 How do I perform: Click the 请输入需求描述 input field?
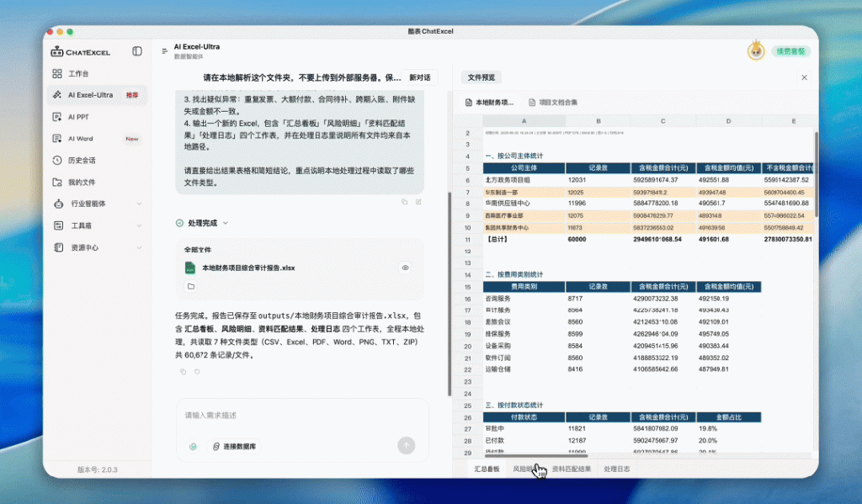tap(302, 416)
